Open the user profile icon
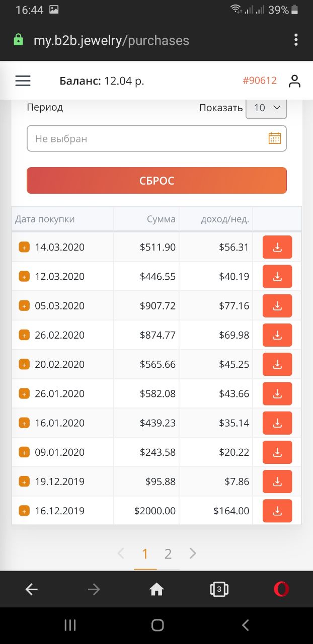313x644 pixels. coord(294,81)
